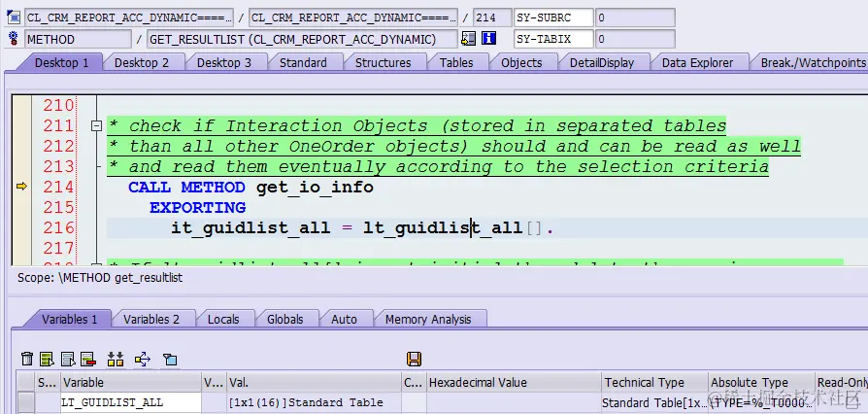Select the Auto tab

(x=344, y=319)
